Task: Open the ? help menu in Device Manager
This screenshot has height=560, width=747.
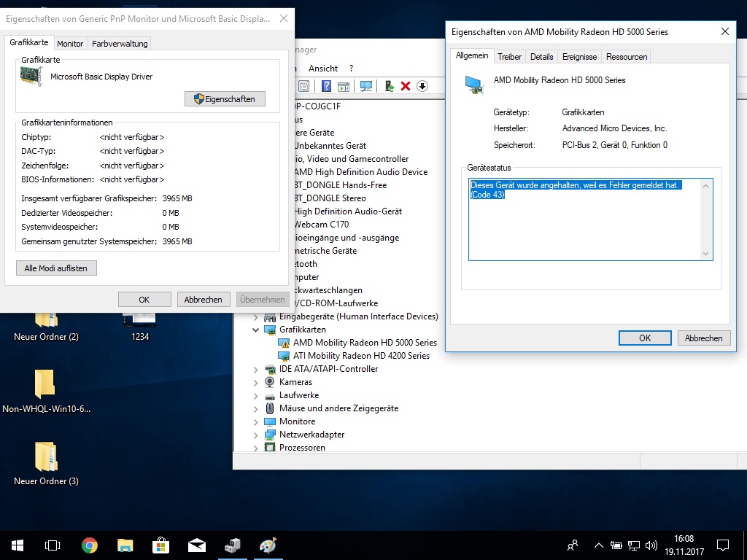Action: point(351,69)
